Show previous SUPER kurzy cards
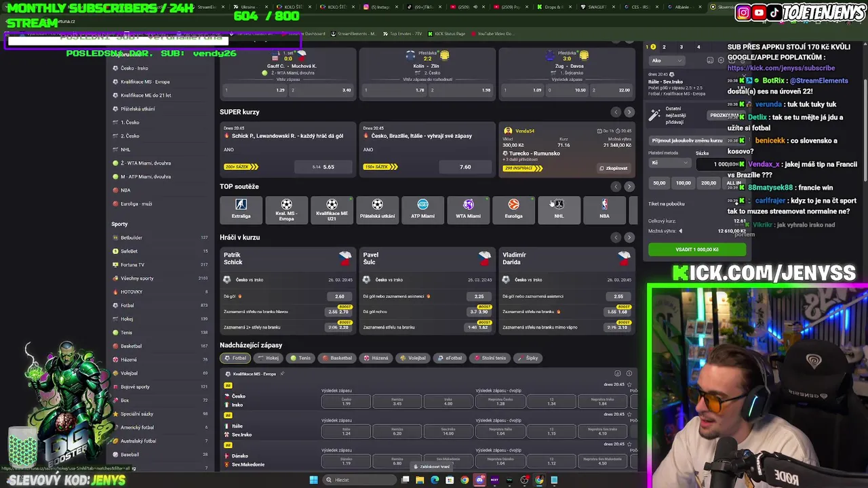The width and height of the screenshot is (868, 488). [616, 112]
